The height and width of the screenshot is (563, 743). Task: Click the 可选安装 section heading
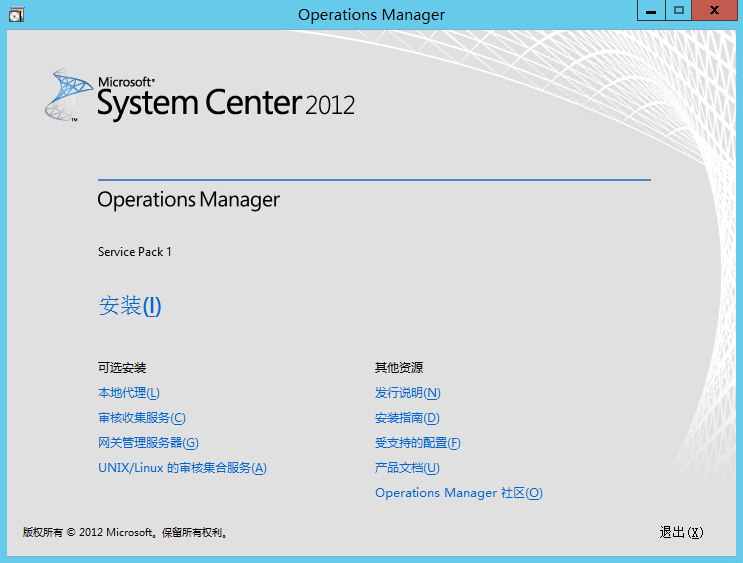click(x=122, y=367)
